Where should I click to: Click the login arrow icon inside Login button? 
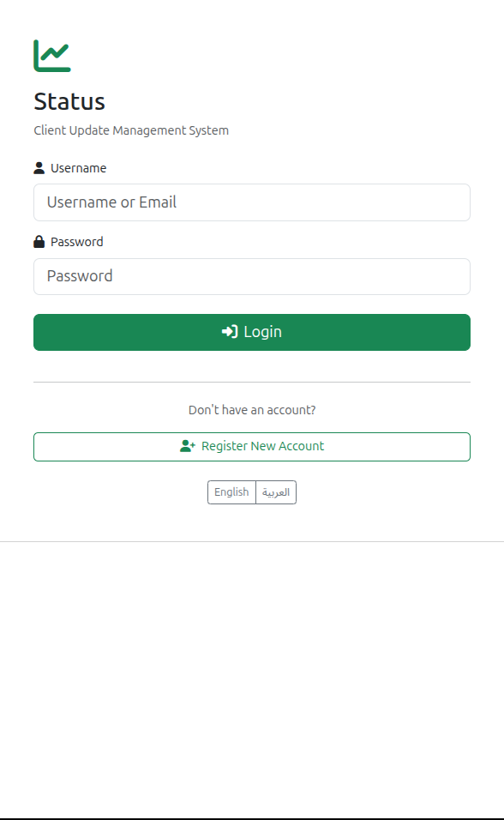pos(228,331)
